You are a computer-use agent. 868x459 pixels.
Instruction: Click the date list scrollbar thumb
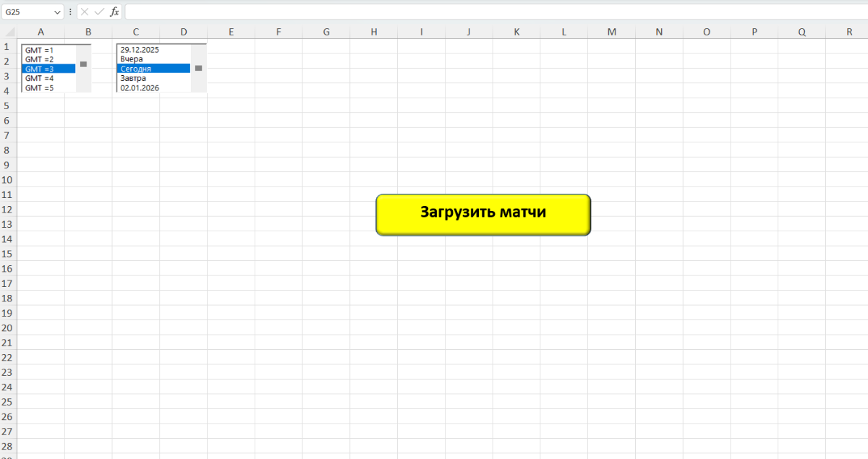click(x=198, y=68)
